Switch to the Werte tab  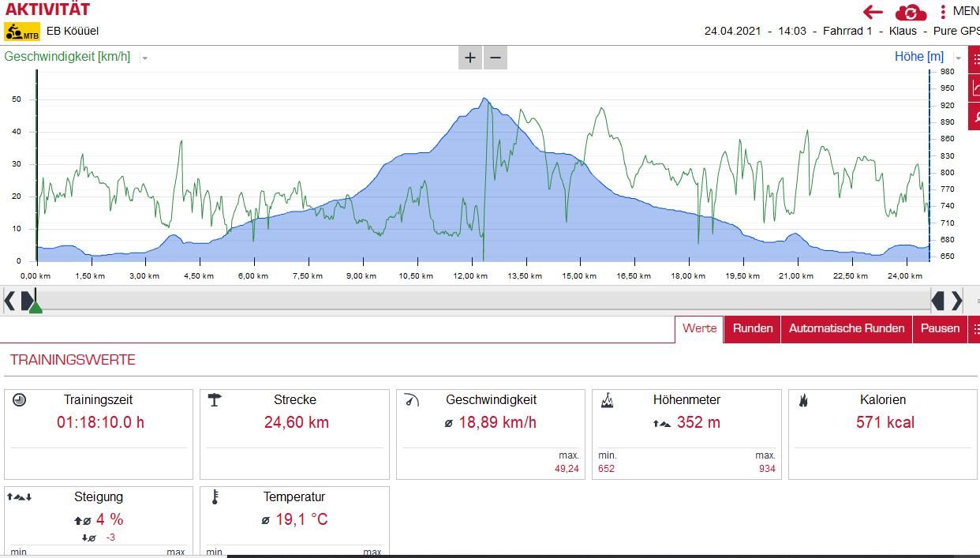click(x=699, y=328)
